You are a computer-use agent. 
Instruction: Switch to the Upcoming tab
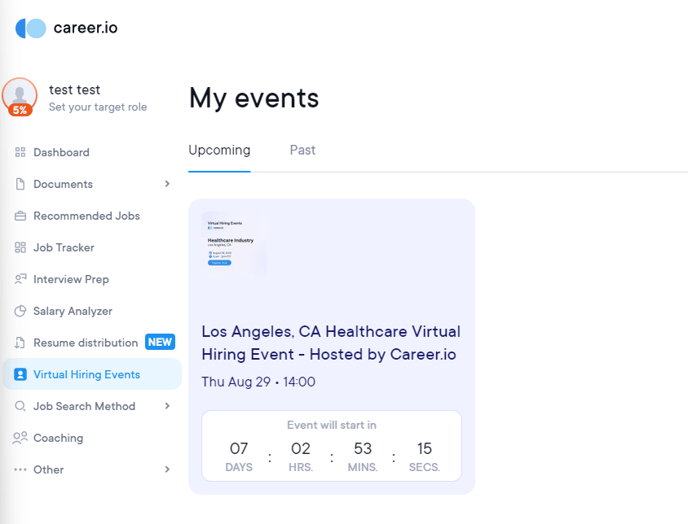tap(219, 151)
